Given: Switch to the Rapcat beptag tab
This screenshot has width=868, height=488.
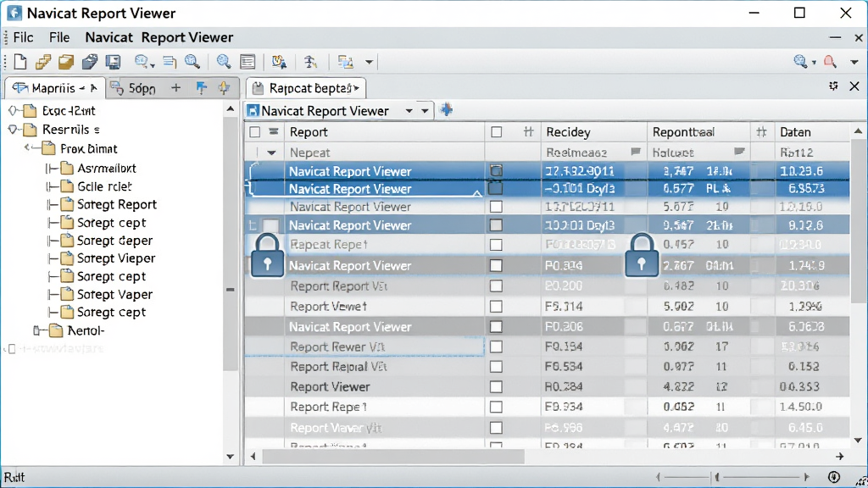Looking at the screenshot, I should pos(305,88).
